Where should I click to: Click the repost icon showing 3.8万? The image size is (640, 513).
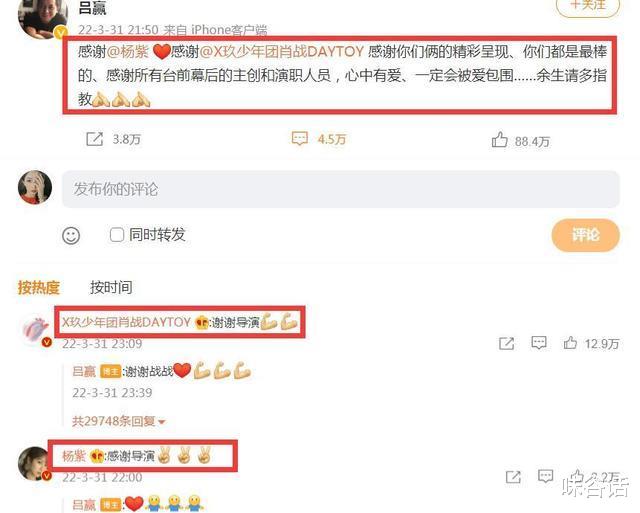[x=95, y=139]
